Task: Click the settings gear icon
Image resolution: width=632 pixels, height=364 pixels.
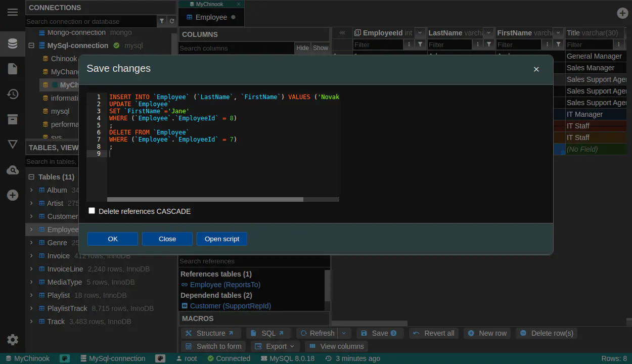Action: [13, 340]
